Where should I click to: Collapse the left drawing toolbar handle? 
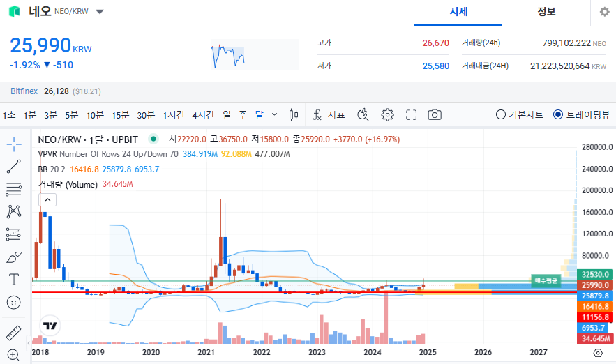[x=29, y=343]
